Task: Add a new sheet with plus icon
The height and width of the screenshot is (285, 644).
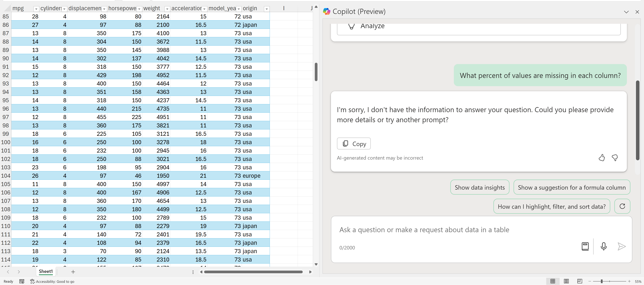Action: pos(73,272)
